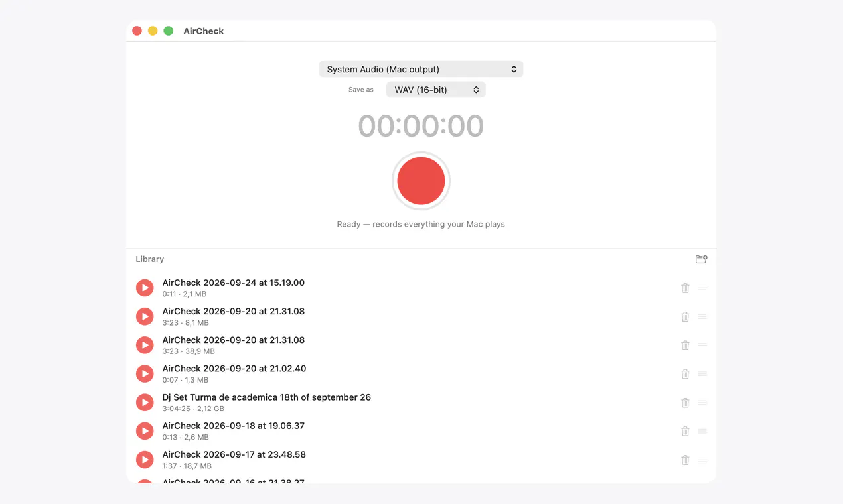The image size is (843, 504).
Task: Open the Library folder icon
Action: [701, 259]
